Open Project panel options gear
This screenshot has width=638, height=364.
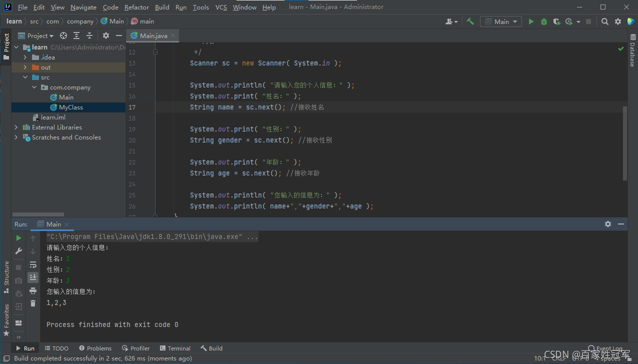[106, 35]
